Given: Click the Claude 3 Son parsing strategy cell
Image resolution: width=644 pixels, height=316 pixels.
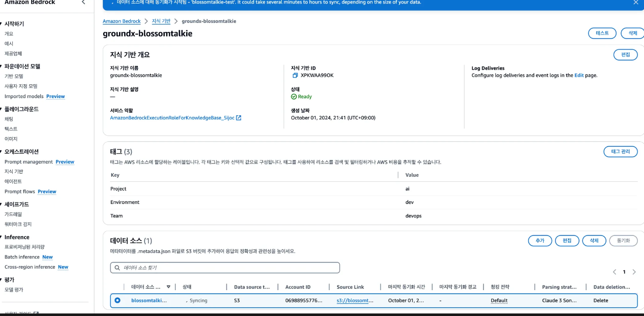Looking at the screenshot, I should pyautogui.click(x=559, y=300).
